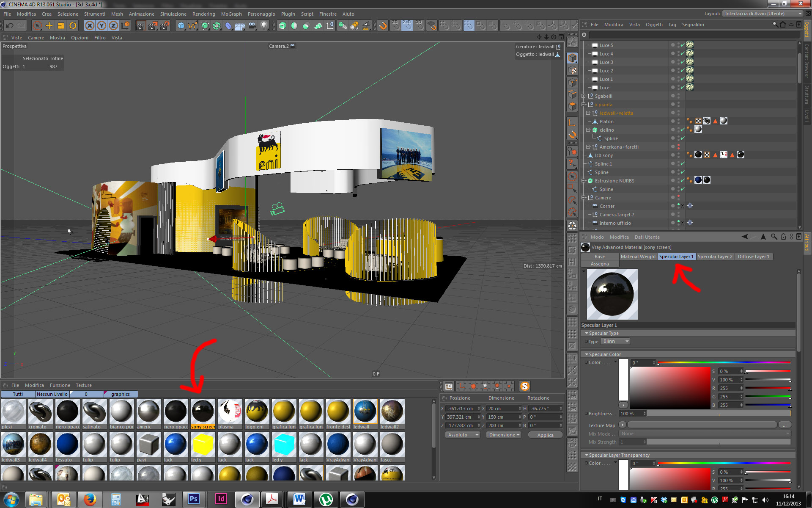The image size is (812, 508).
Task: Click the Applica button
Action: (x=545, y=435)
